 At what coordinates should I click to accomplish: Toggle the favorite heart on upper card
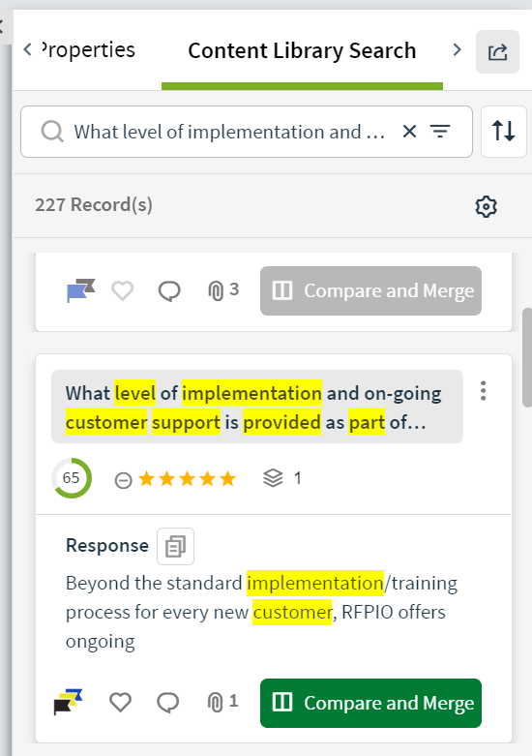click(x=123, y=290)
